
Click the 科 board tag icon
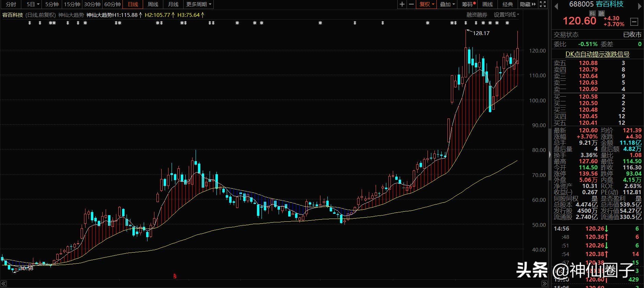click(x=592, y=13)
